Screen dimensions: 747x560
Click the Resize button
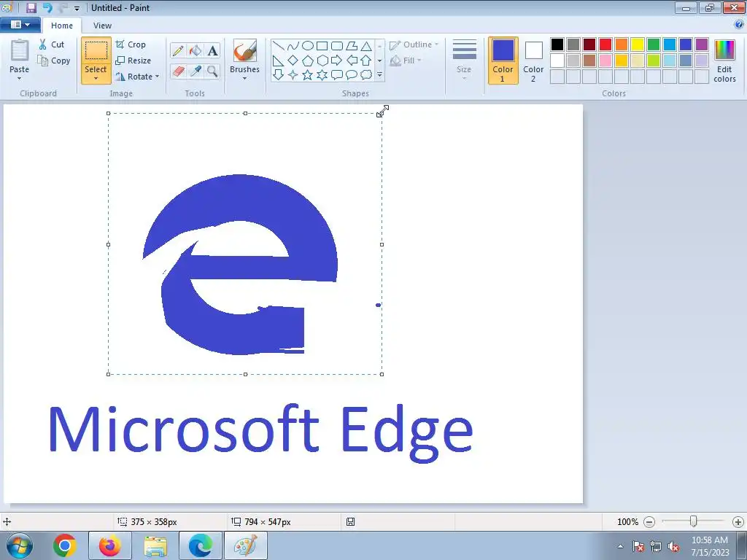click(x=133, y=61)
